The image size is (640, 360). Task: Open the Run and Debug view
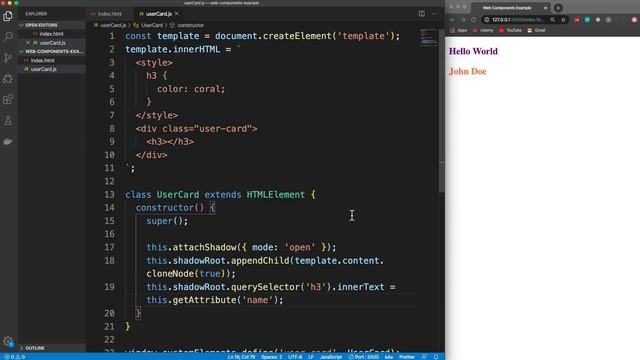pyautogui.click(x=8, y=79)
